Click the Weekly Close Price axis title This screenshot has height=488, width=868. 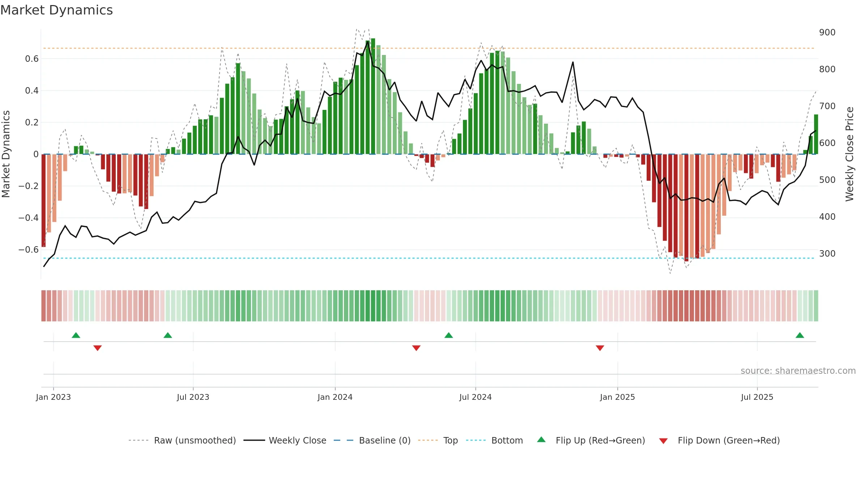(x=850, y=154)
